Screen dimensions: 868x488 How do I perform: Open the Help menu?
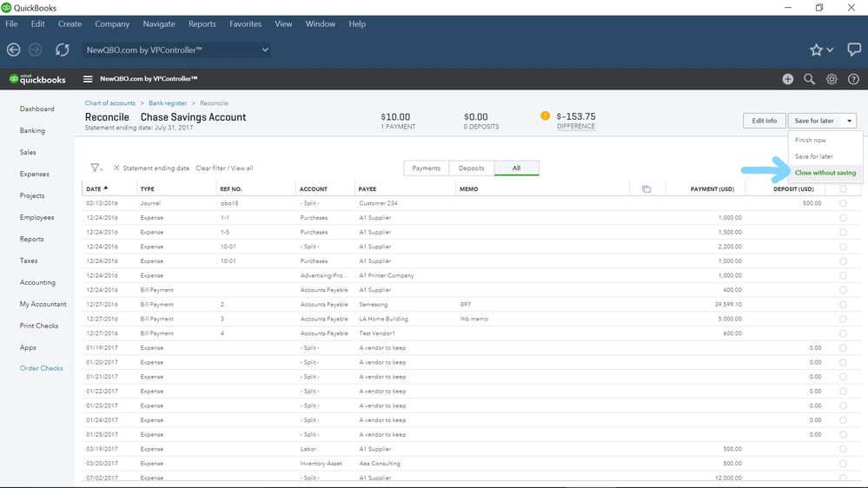(x=357, y=23)
